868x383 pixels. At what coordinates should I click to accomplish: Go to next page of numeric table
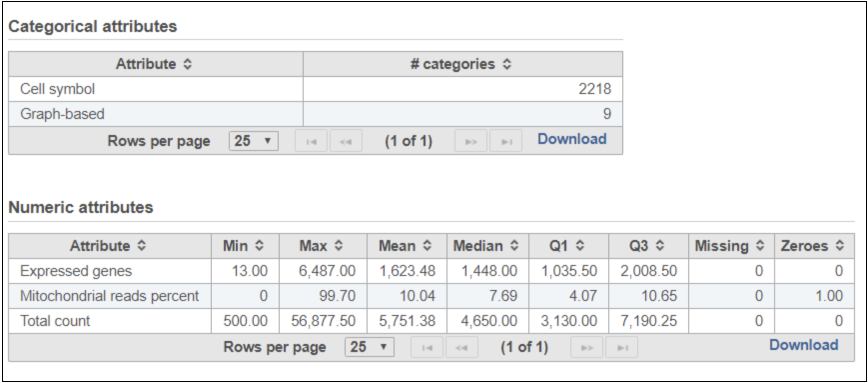click(x=587, y=347)
